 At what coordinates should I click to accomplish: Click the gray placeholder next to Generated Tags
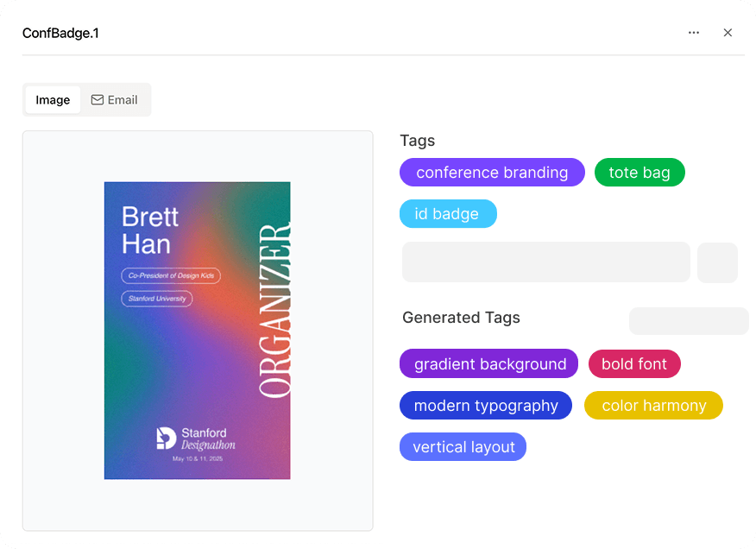click(689, 321)
